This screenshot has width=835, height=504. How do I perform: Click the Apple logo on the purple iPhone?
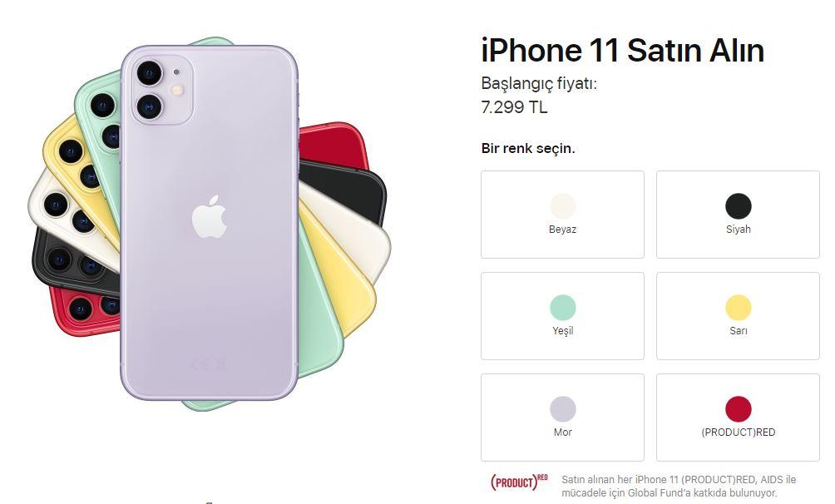pyautogui.click(x=210, y=217)
